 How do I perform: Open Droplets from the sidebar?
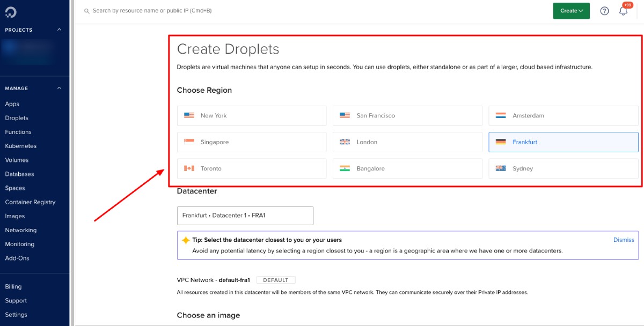tap(17, 117)
